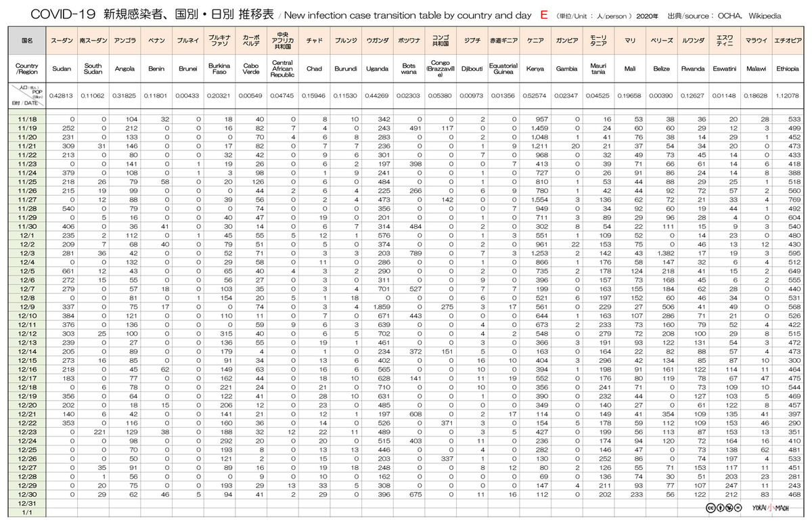The height and width of the screenshot is (522, 812).
Task: Select the Gambia column header
Action: [566, 69]
